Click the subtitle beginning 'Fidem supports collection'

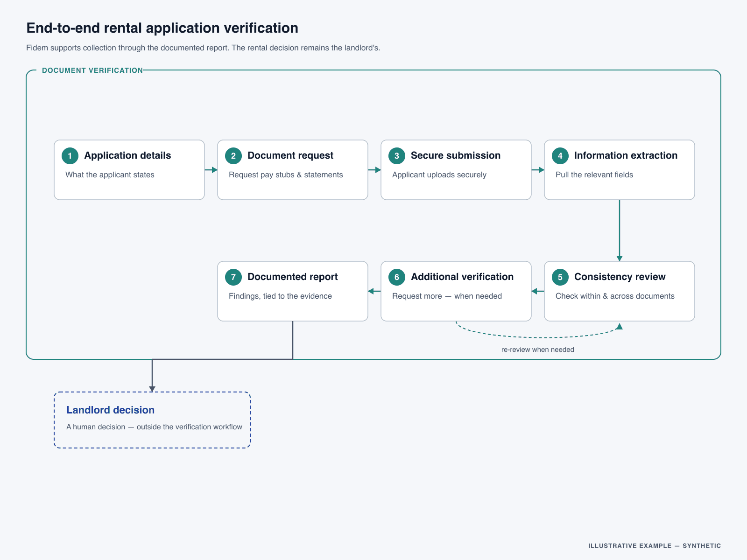[203, 48]
